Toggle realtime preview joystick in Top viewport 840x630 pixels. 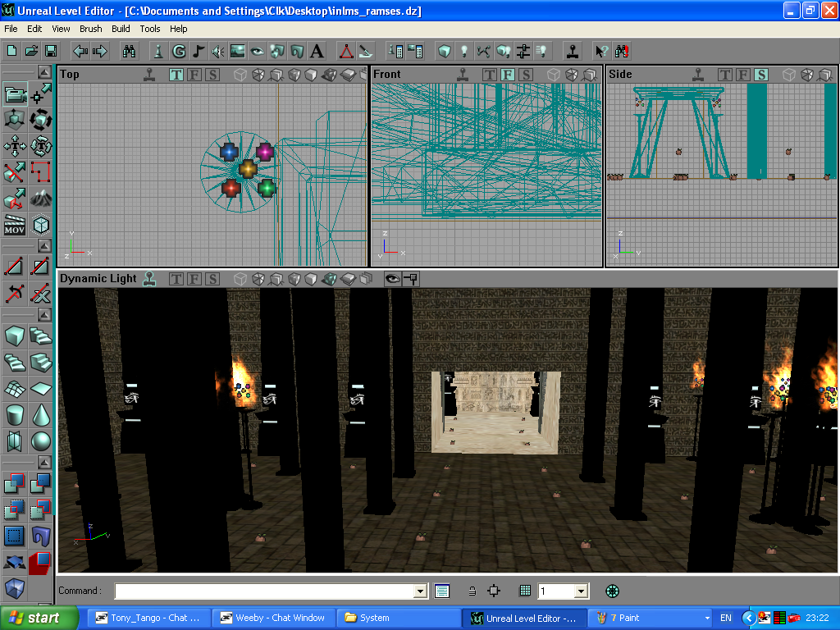[148, 75]
